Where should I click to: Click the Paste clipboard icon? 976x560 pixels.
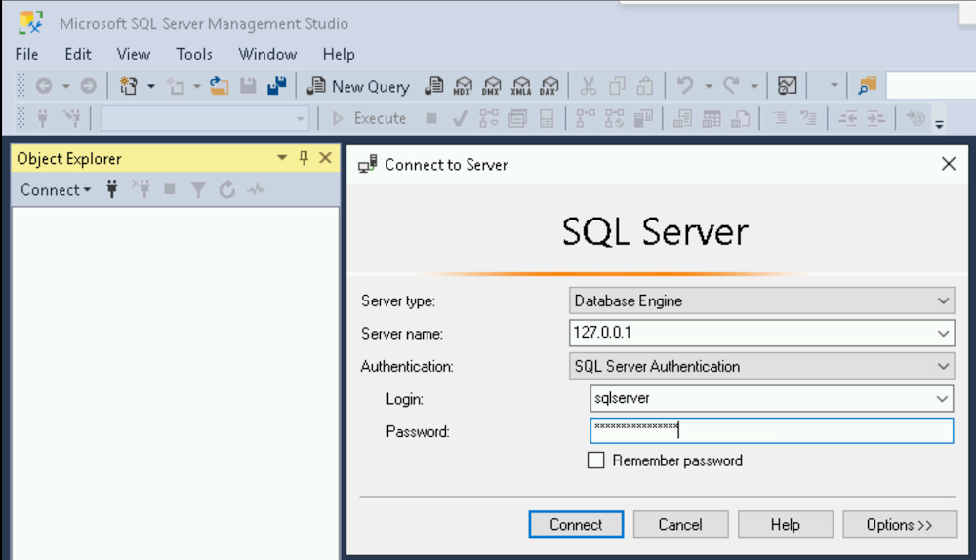[x=645, y=86]
